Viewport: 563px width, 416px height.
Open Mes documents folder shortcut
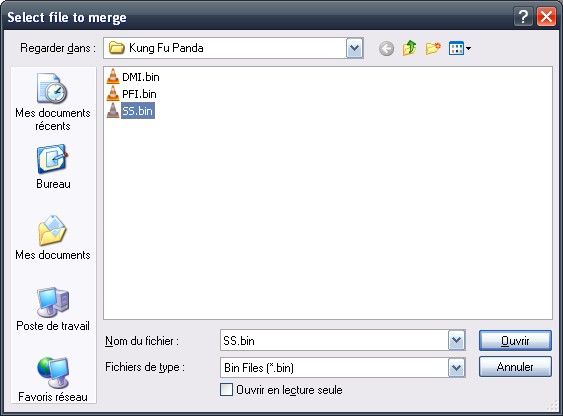point(53,238)
